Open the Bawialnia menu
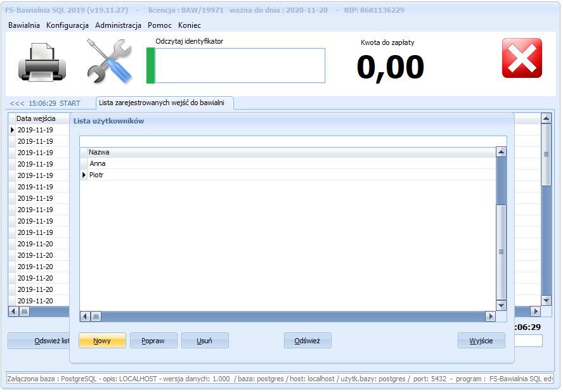 point(24,25)
